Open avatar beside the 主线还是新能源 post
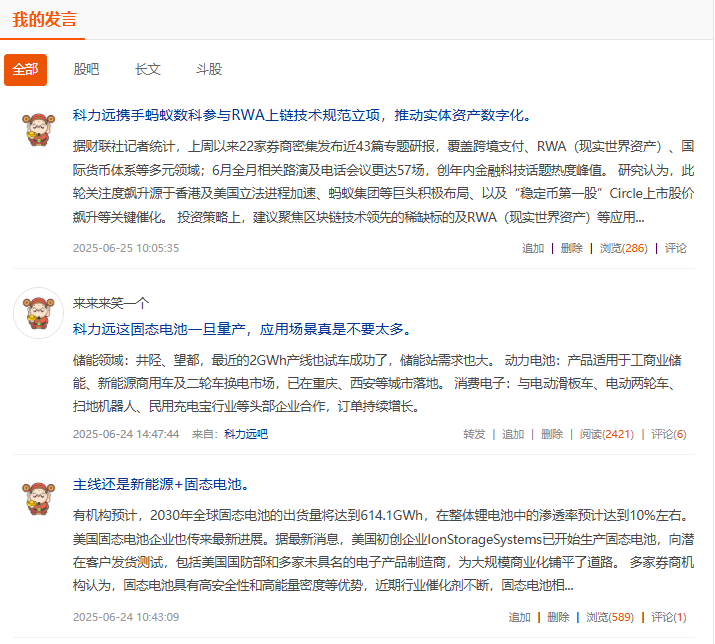 tap(38, 499)
